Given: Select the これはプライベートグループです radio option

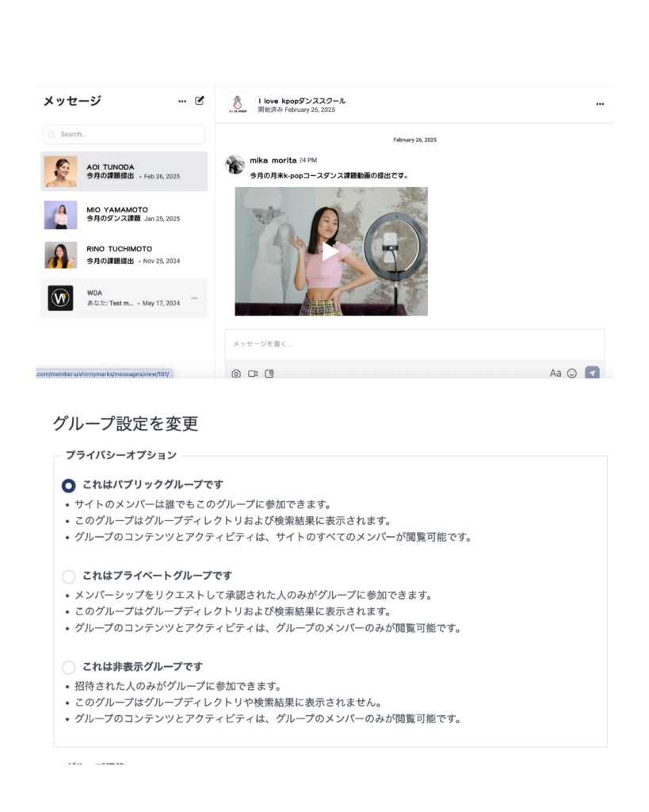Looking at the screenshot, I should coord(68,576).
